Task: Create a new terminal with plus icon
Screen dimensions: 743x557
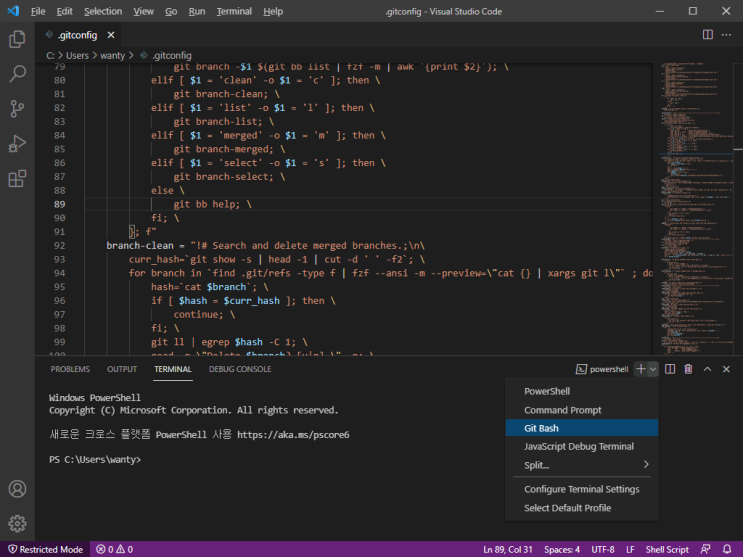Action: [641, 369]
